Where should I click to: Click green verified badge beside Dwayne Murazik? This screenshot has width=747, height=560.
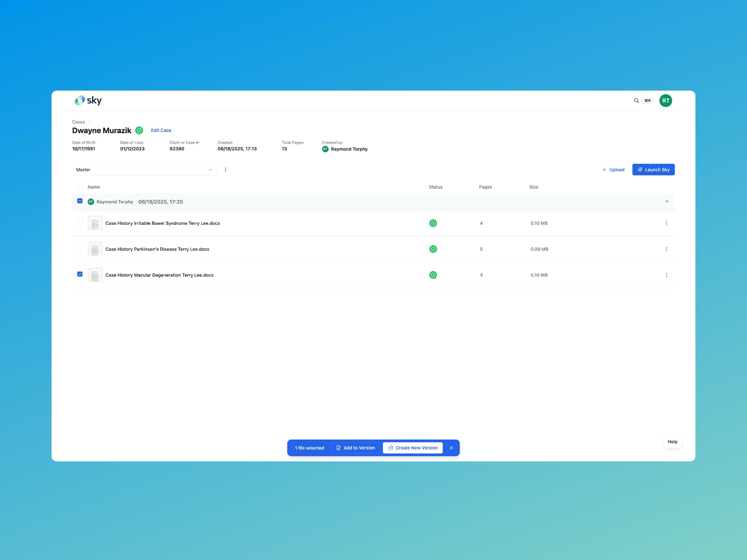[x=139, y=130]
